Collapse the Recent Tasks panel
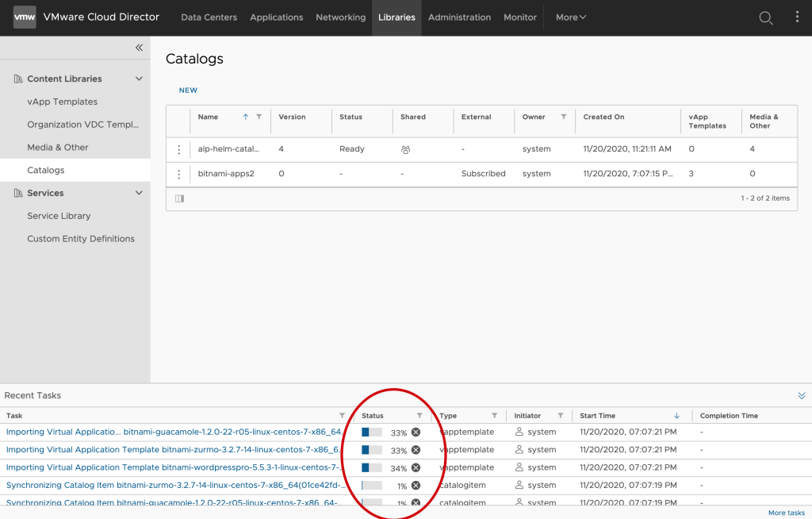The image size is (812, 519). tap(801, 395)
